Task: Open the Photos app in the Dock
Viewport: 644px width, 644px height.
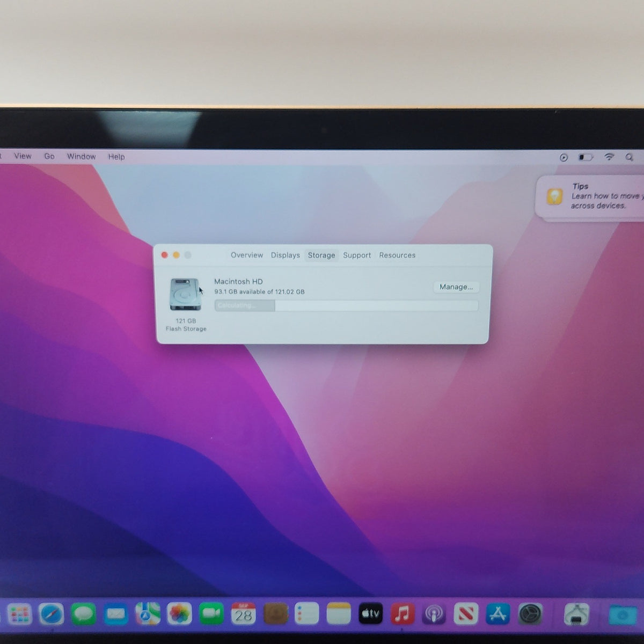Action: pos(179,614)
